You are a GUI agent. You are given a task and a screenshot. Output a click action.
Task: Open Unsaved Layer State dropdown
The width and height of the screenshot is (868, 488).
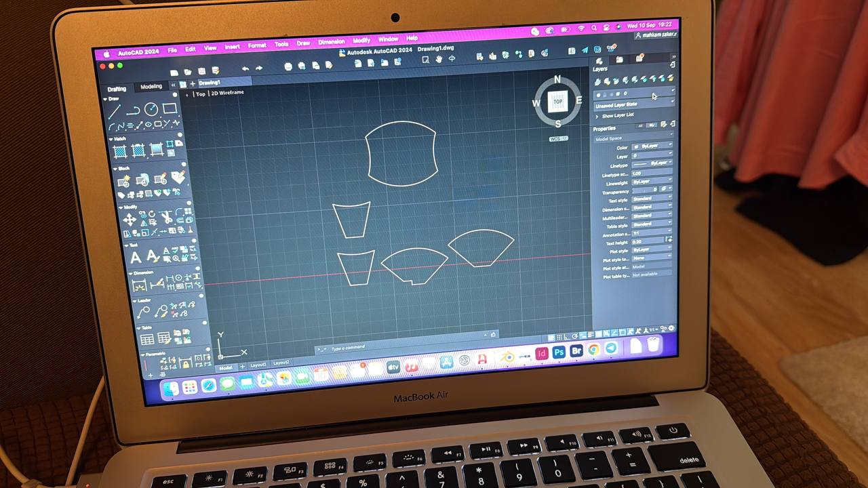point(633,105)
